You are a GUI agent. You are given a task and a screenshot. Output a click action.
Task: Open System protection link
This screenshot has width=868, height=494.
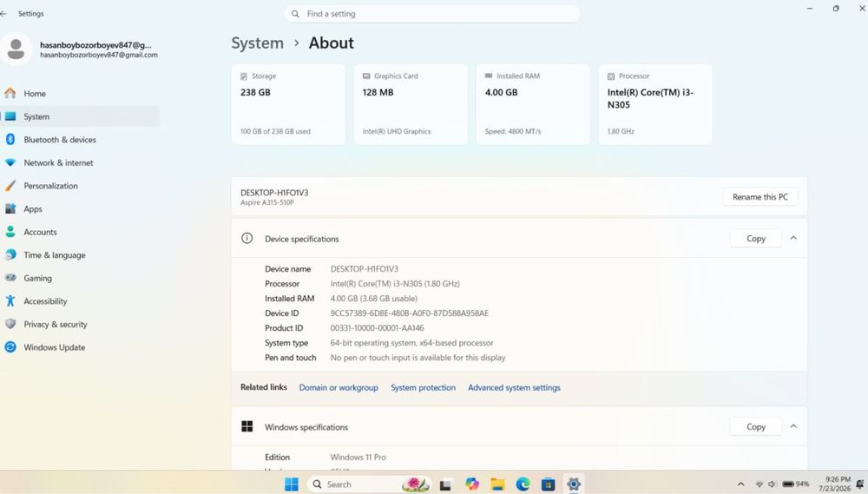pos(423,388)
